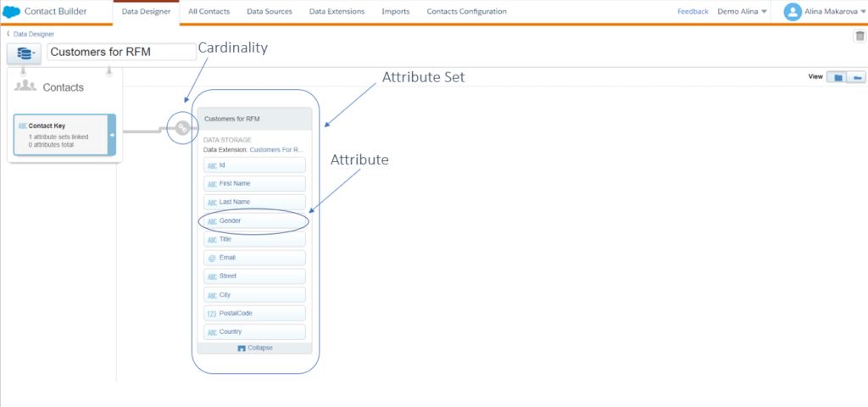Click the PostalCode number type icon
The width and height of the screenshot is (868, 407).
pyautogui.click(x=212, y=314)
